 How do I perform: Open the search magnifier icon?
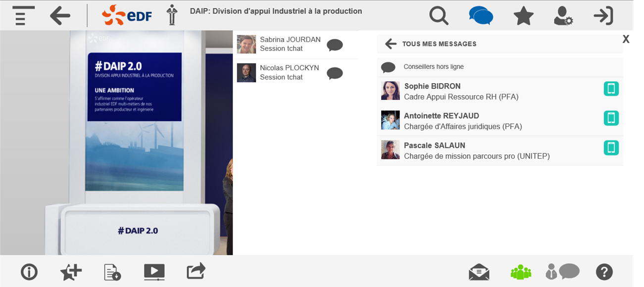439,16
